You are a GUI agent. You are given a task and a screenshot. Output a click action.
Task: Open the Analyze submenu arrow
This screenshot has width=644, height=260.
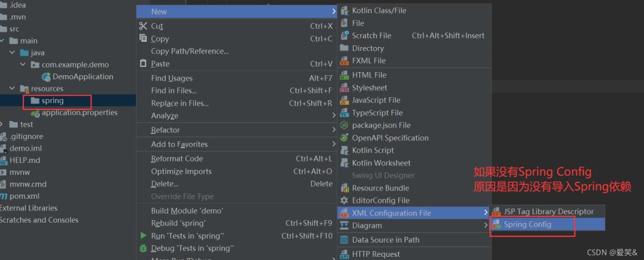click(334, 116)
